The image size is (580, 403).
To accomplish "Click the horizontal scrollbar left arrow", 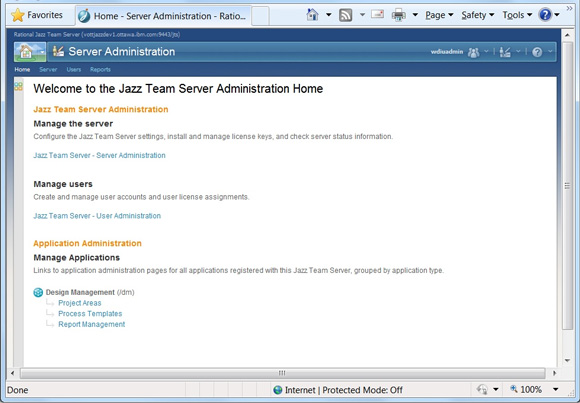I will (x=12, y=373).
